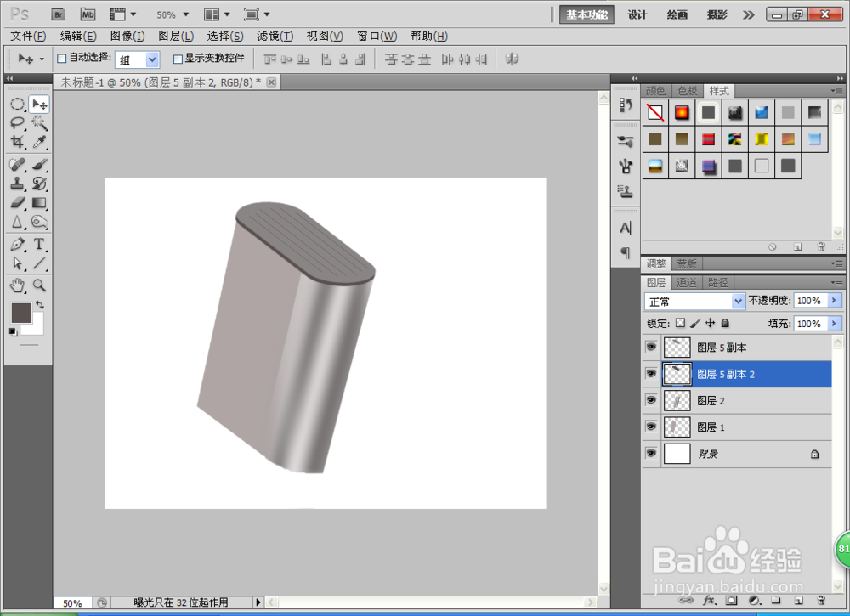The height and width of the screenshot is (616, 850).
Task: Select the Hand tool
Action: coord(17,285)
